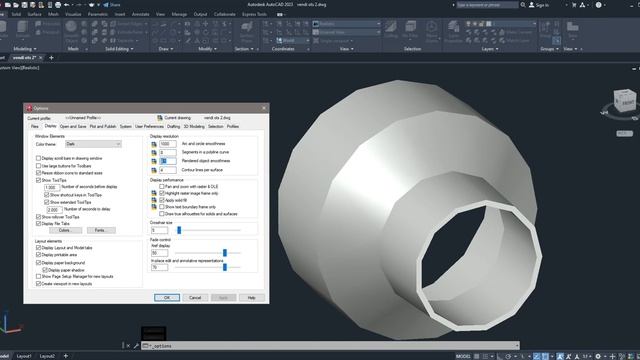Image resolution: width=640 pixels, height=360 pixels.
Task: Click the Sign In user icon
Action: click(x=531, y=5)
